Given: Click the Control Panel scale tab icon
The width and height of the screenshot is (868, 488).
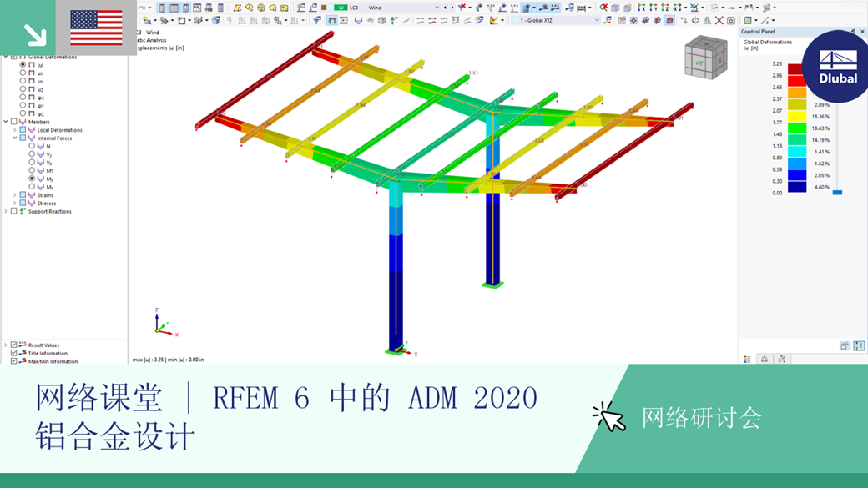Looking at the screenshot, I should (764, 359).
